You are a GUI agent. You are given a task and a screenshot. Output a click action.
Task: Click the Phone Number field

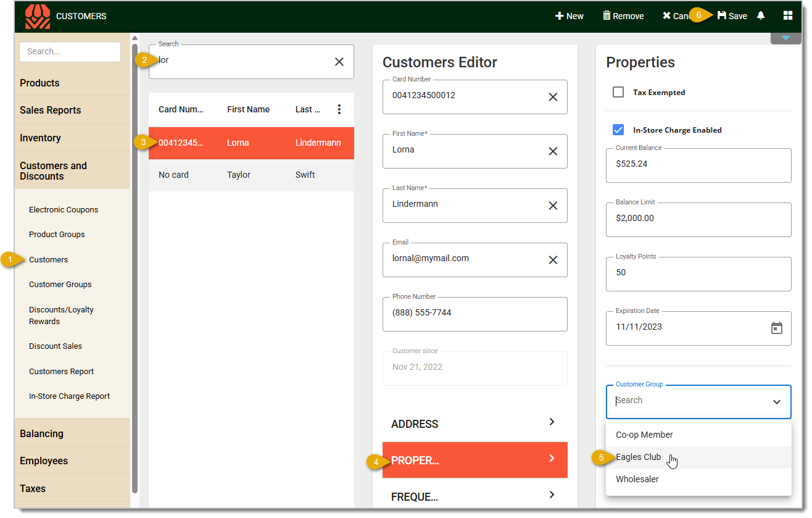coord(475,314)
